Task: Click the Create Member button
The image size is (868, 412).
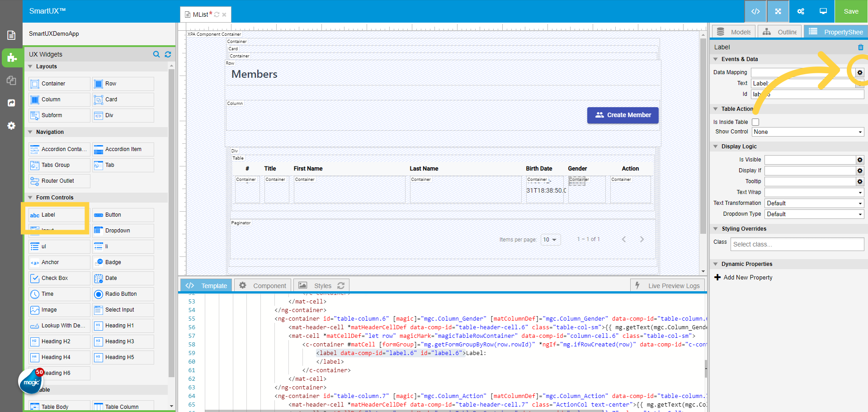Action: [623, 115]
